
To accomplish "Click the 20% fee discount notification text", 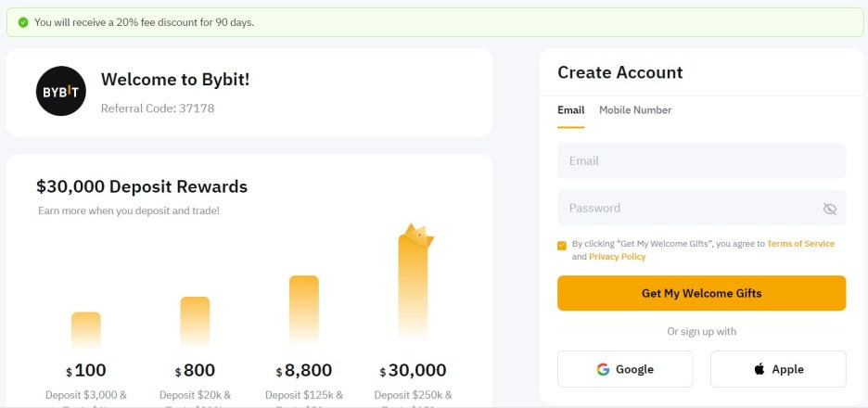I will pyautogui.click(x=144, y=22).
